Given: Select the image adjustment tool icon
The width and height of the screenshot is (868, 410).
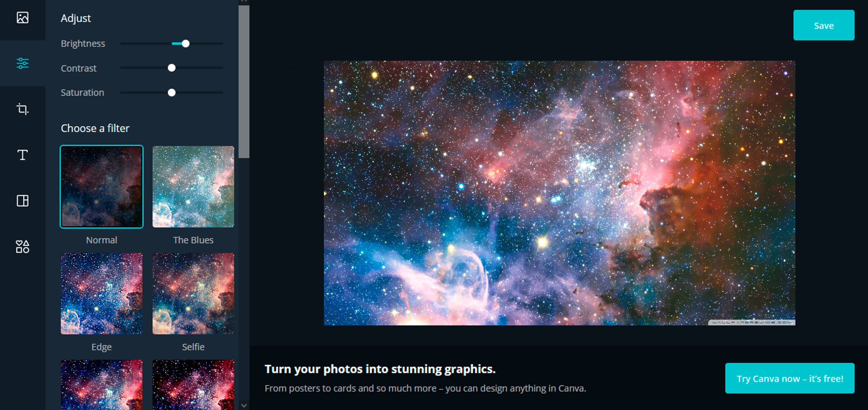Looking at the screenshot, I should coord(22,62).
